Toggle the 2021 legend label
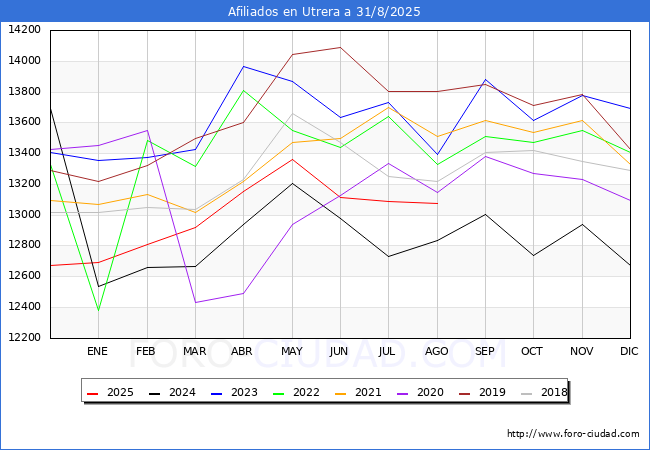 tap(368, 392)
